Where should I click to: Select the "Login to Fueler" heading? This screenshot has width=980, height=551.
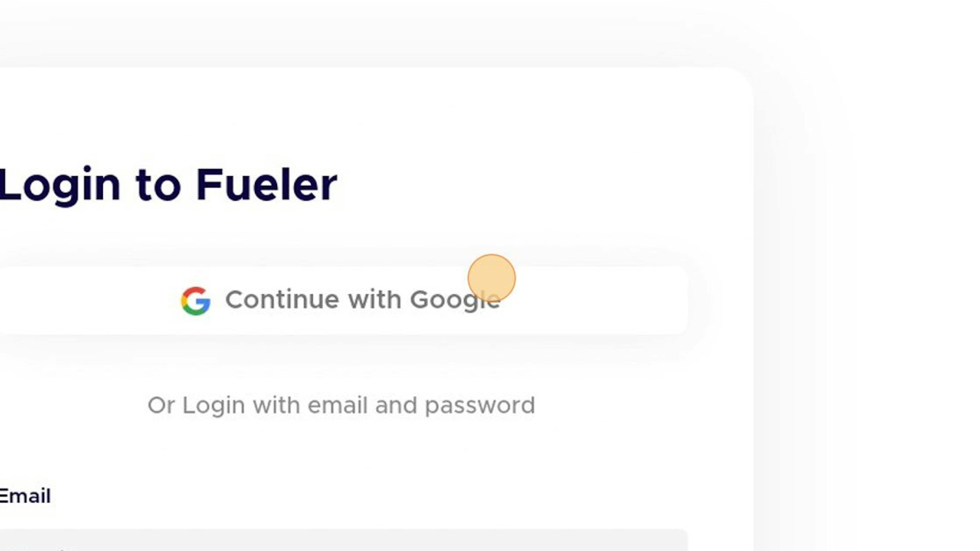tap(168, 185)
